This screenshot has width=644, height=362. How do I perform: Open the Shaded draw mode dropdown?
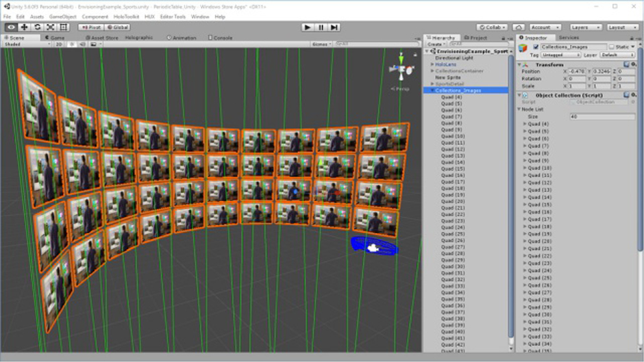[x=27, y=44]
